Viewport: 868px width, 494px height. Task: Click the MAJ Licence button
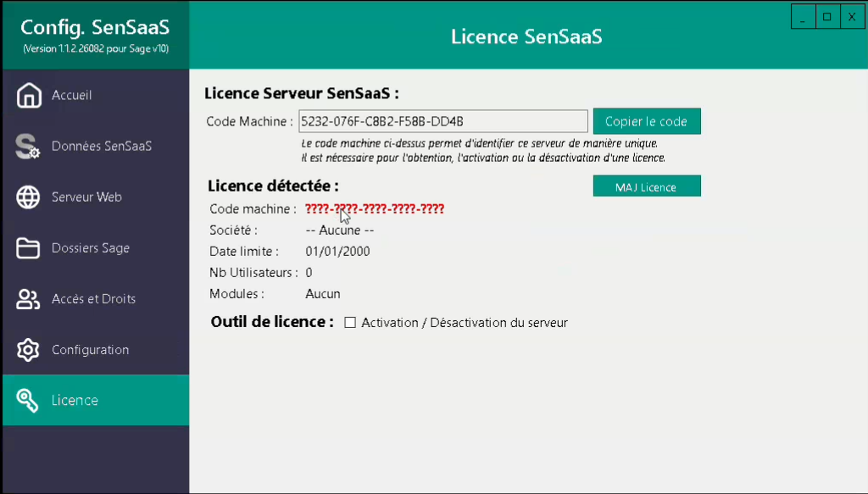[x=647, y=186]
